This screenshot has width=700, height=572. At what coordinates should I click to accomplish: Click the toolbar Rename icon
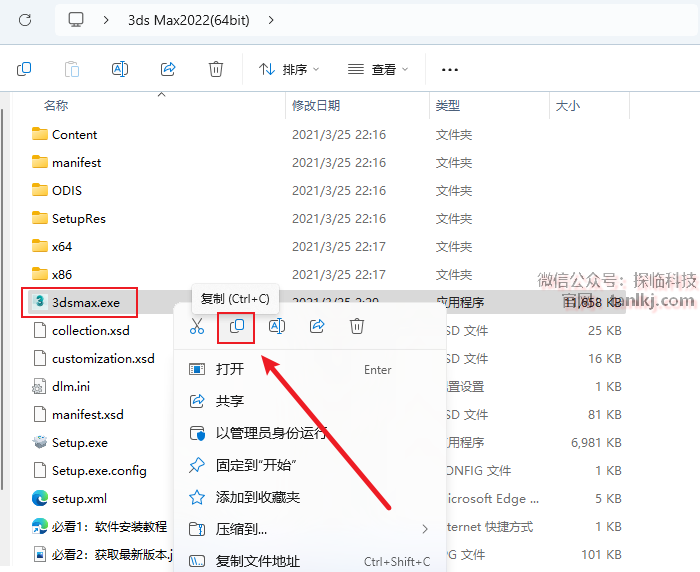coord(120,69)
